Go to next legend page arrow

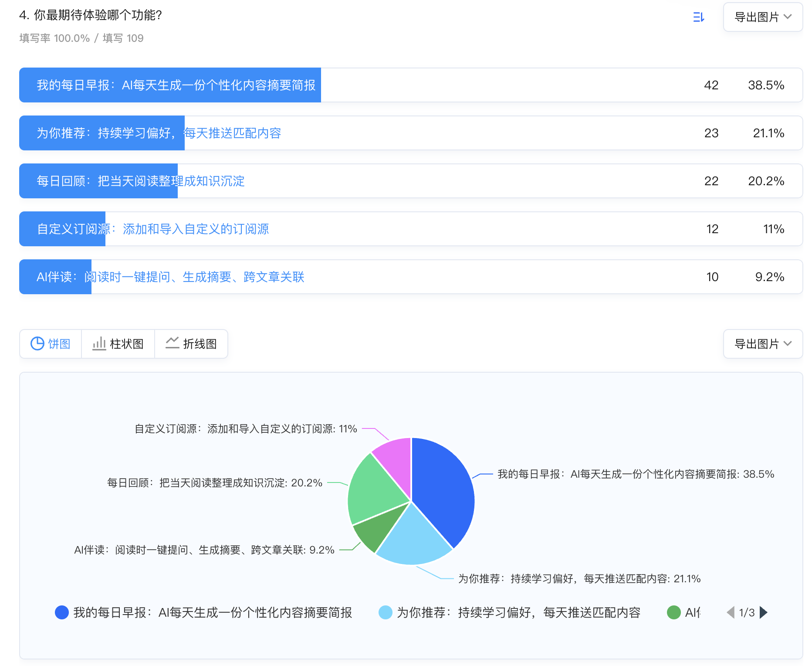coord(763,612)
